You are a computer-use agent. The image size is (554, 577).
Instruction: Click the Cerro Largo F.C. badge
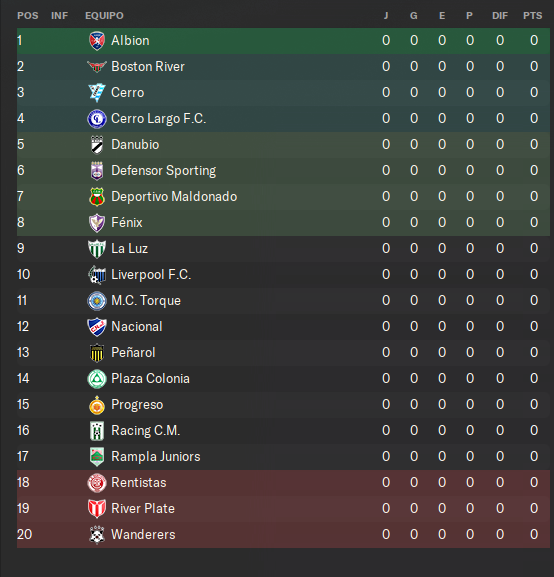pos(97,118)
